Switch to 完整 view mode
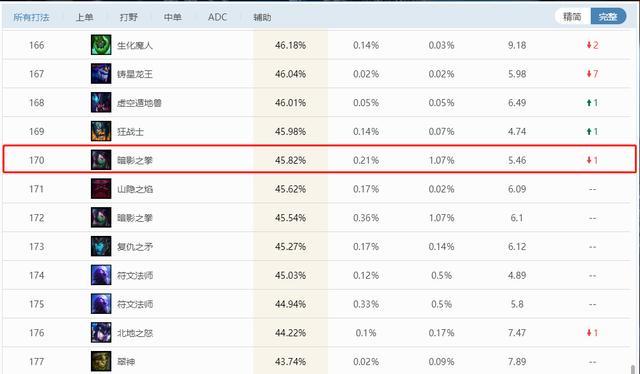This screenshot has height=374, width=640. (x=608, y=17)
